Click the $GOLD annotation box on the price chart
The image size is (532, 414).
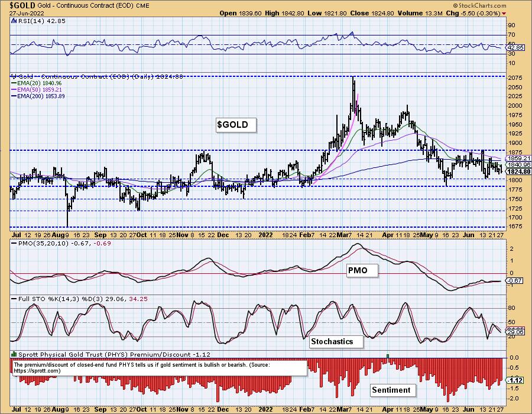(236, 125)
